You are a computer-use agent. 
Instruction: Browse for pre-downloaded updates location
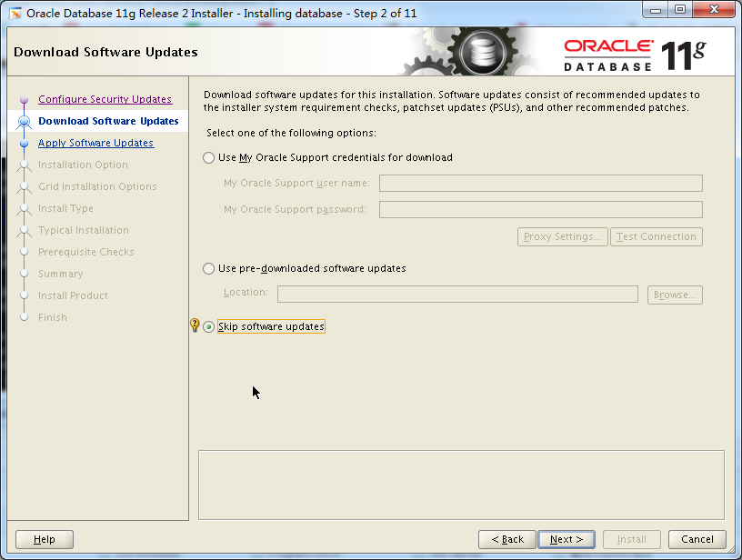675,295
